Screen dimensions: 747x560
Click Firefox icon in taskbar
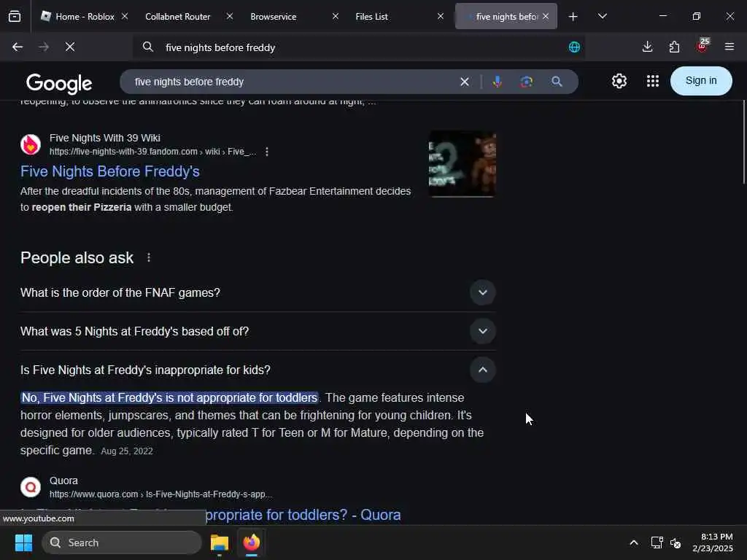click(x=252, y=542)
